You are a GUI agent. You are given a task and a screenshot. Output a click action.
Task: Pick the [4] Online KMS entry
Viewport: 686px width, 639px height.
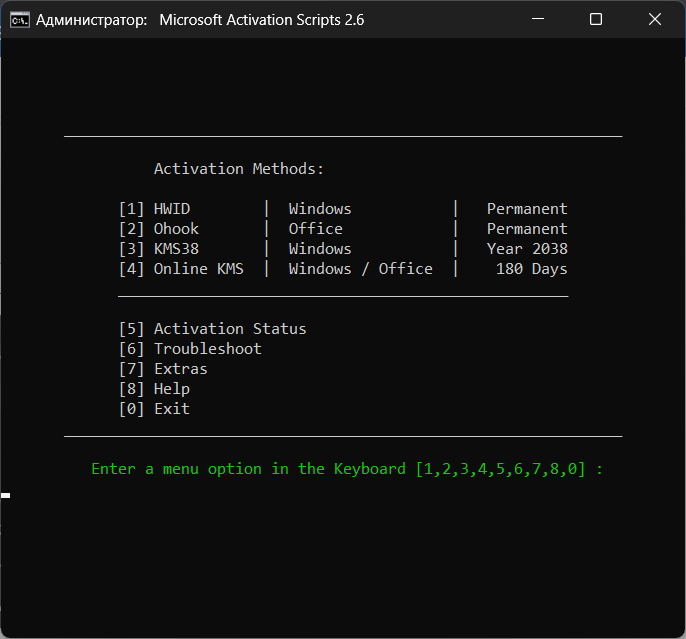tap(180, 269)
